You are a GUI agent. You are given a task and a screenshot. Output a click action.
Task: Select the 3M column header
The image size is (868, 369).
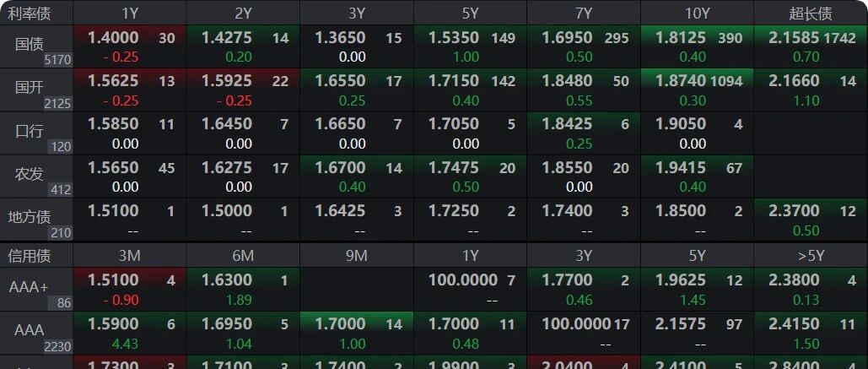129,255
